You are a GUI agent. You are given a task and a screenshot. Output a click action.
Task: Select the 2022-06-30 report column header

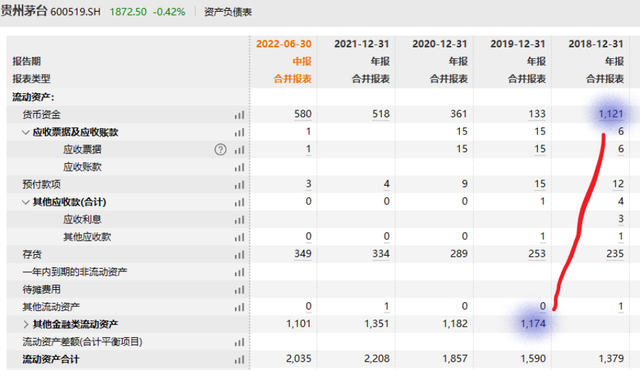coord(284,44)
